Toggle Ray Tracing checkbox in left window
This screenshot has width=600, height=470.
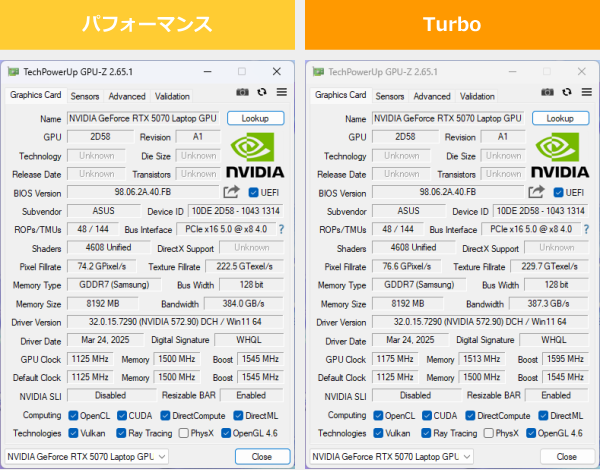122,433
